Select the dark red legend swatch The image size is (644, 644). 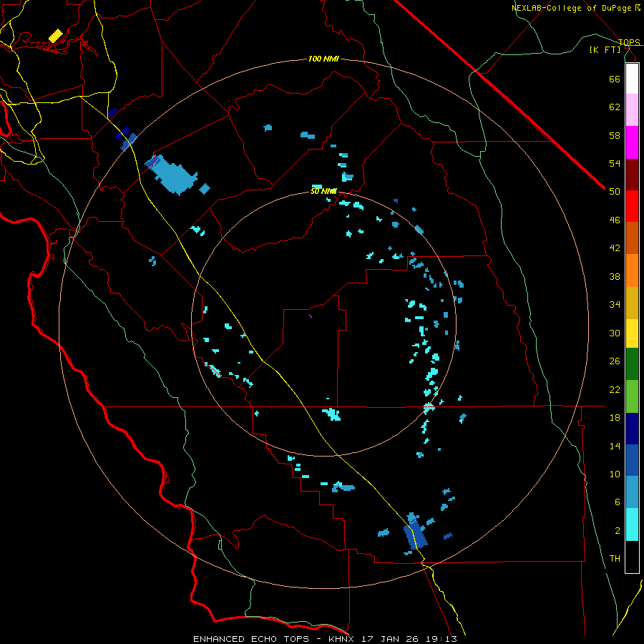point(632,175)
